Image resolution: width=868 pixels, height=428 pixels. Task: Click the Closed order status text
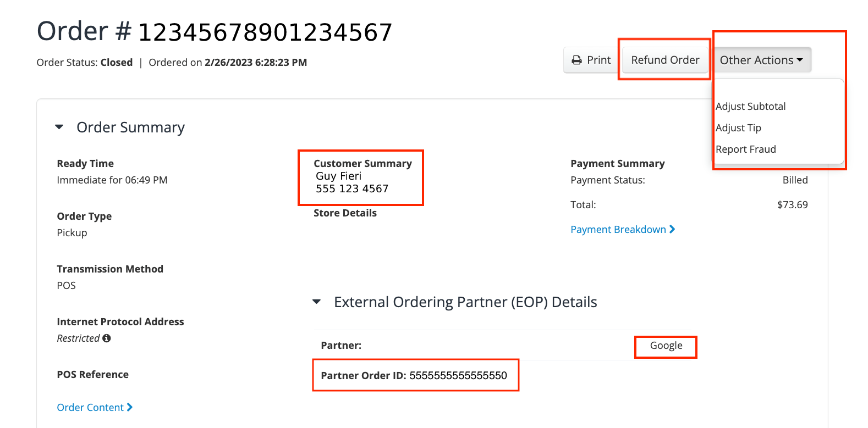(116, 63)
